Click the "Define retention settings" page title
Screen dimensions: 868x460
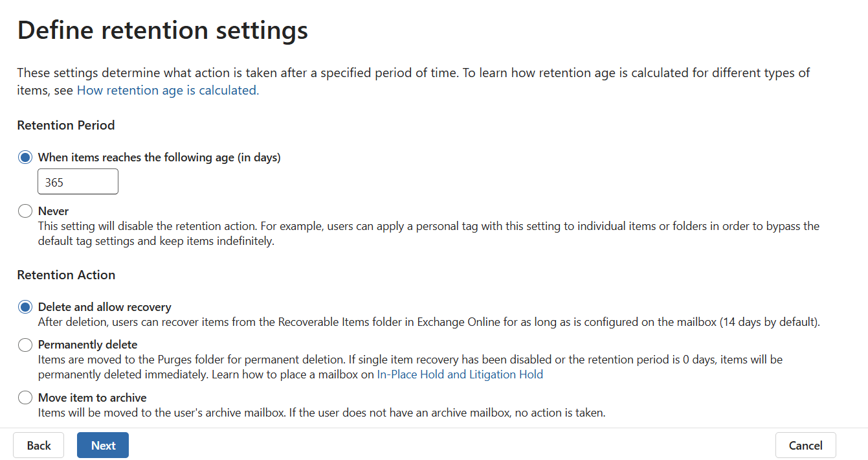pos(162,30)
